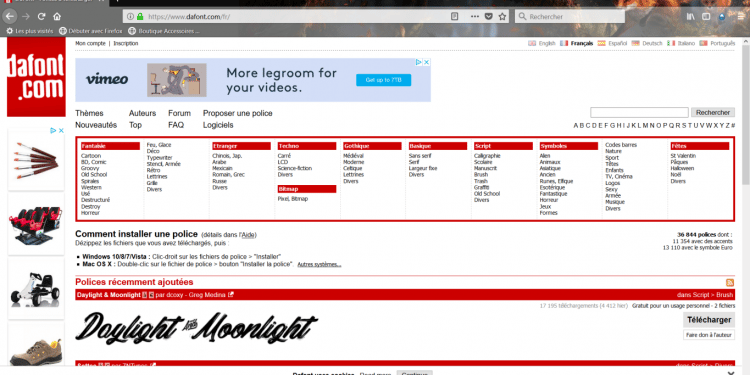The image size is (750, 375).
Task: Open the page actions three-dot menu
Action: point(474,16)
